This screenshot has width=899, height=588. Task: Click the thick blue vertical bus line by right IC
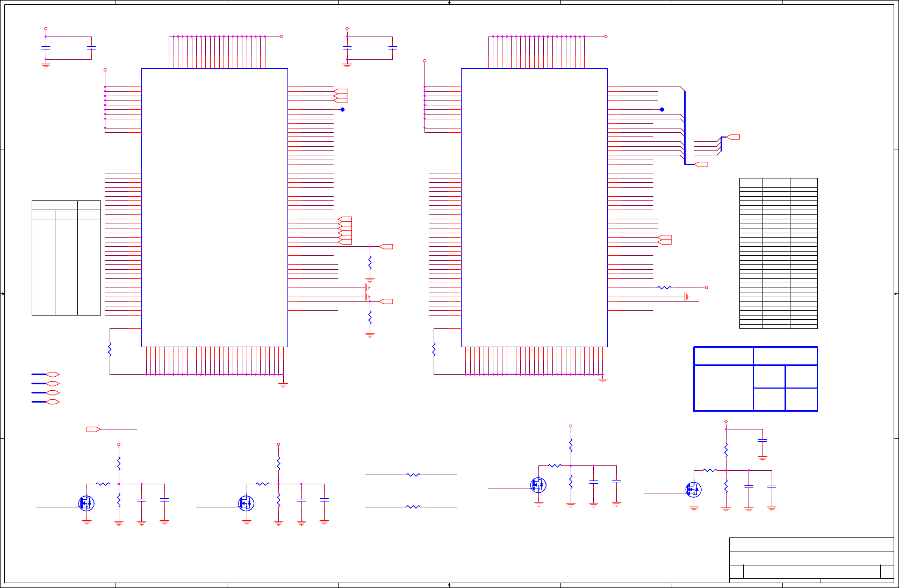pos(685,127)
